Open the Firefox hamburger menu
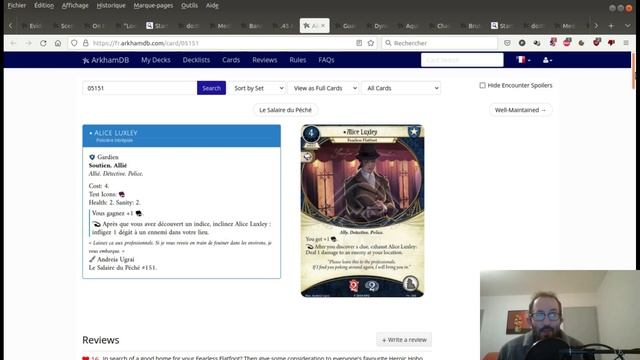This screenshot has height=360, width=640. (626, 43)
